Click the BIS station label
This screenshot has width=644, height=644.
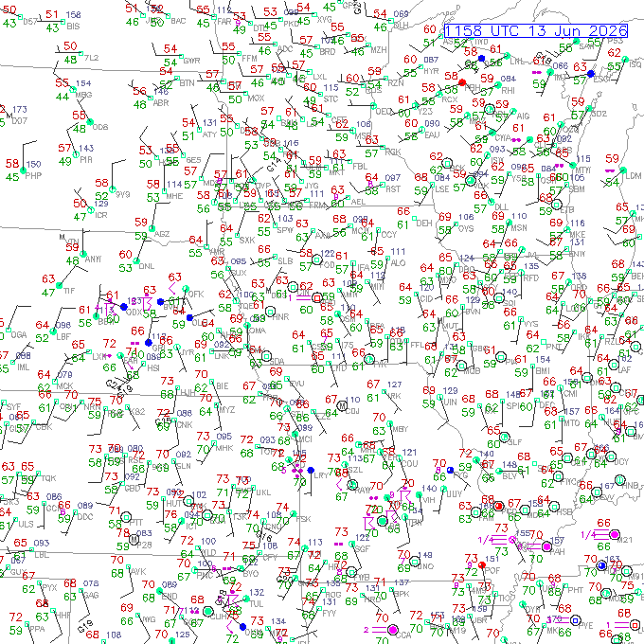(73, 27)
